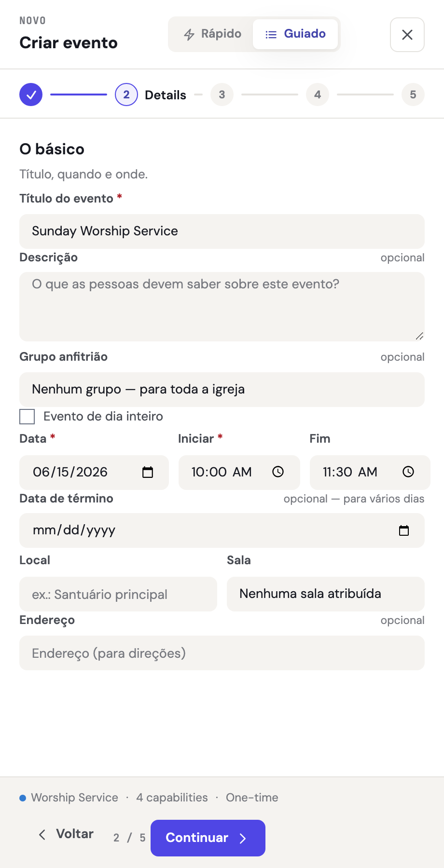Focus the Local input field
This screenshot has height=868, width=444.
click(118, 594)
